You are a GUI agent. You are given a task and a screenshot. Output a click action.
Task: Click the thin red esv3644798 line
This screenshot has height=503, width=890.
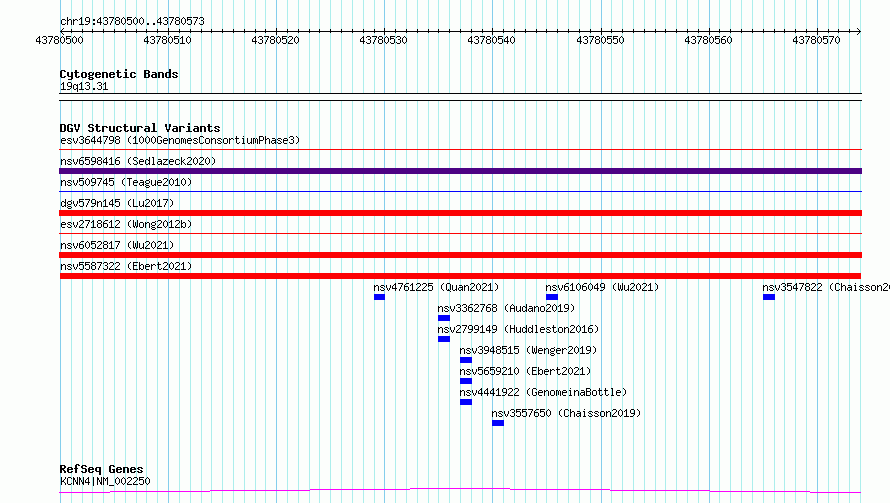coord(460,150)
